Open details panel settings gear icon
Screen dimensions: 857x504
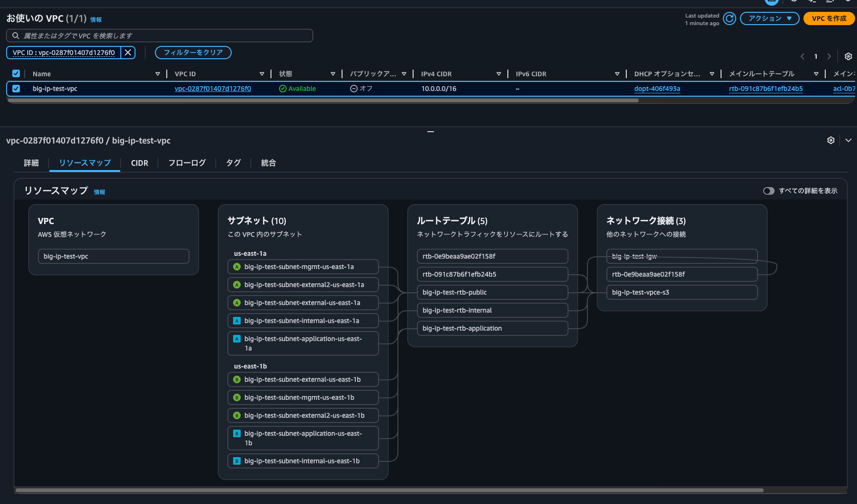tap(830, 140)
